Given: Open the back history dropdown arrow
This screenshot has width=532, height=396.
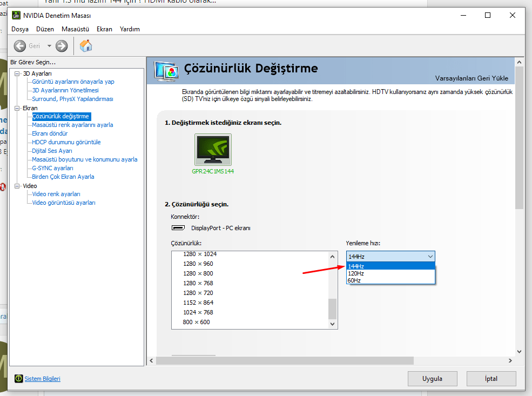Looking at the screenshot, I should (49, 46).
